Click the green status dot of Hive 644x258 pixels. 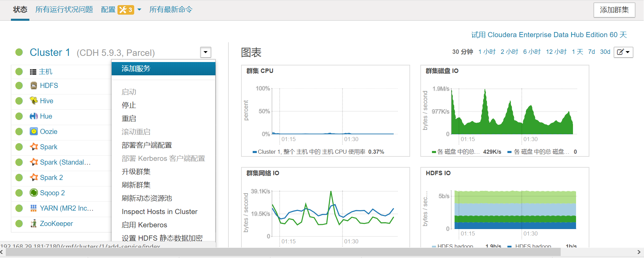19,101
